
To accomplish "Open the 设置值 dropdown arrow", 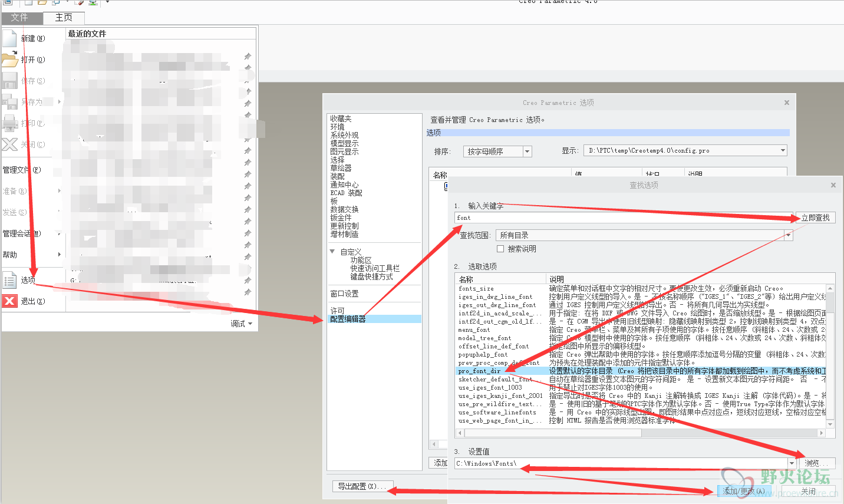I will 792,463.
